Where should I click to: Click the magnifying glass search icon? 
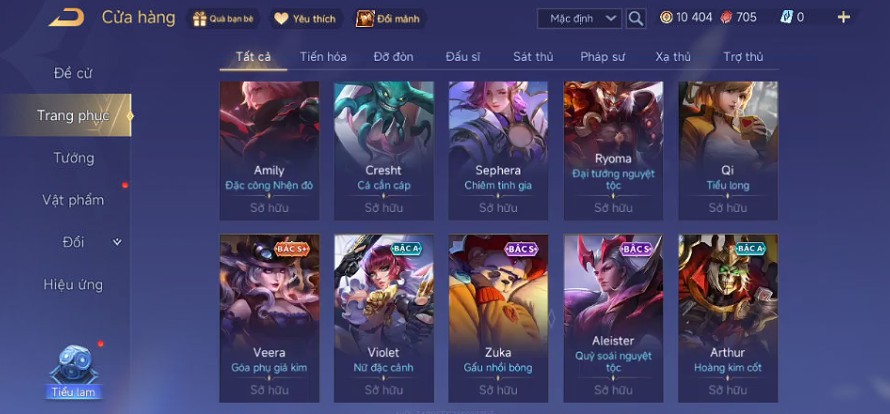point(636,19)
